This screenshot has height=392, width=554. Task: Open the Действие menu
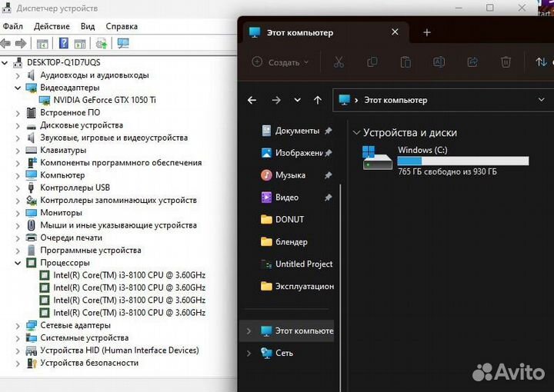click(x=52, y=26)
